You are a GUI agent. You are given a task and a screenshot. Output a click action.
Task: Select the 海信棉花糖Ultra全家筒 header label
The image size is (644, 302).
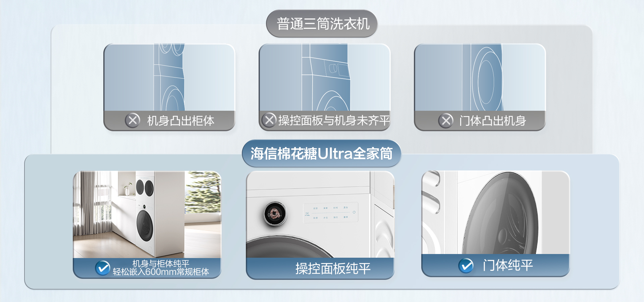point(322,154)
